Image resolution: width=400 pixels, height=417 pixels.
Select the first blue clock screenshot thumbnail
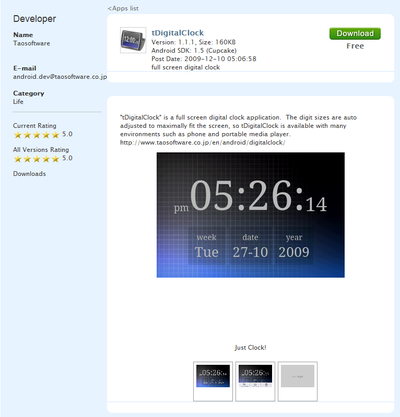pyautogui.click(x=213, y=381)
